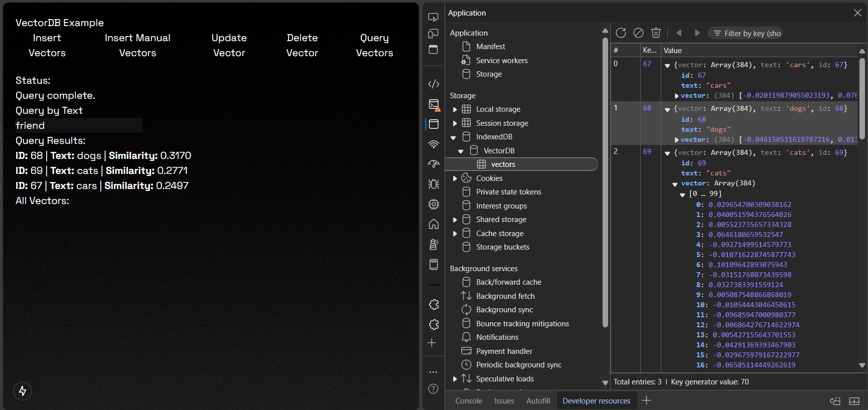Expand the Speculative loads node

tap(455, 379)
